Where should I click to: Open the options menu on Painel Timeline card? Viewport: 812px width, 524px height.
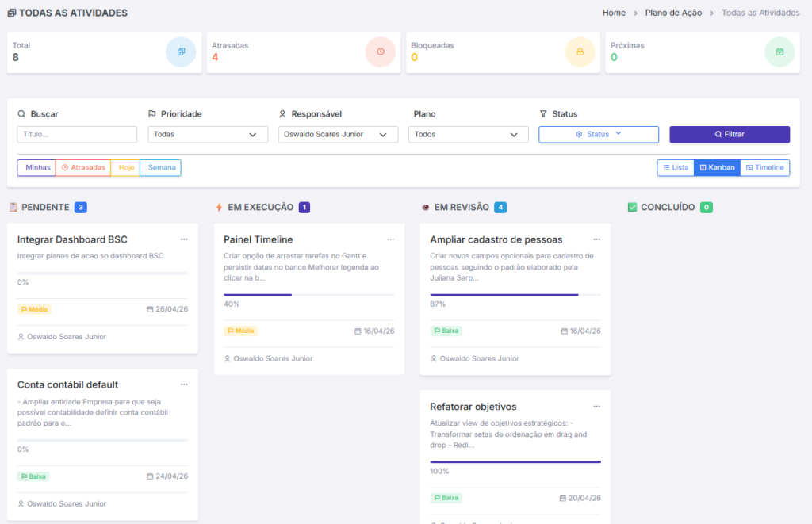click(x=390, y=239)
